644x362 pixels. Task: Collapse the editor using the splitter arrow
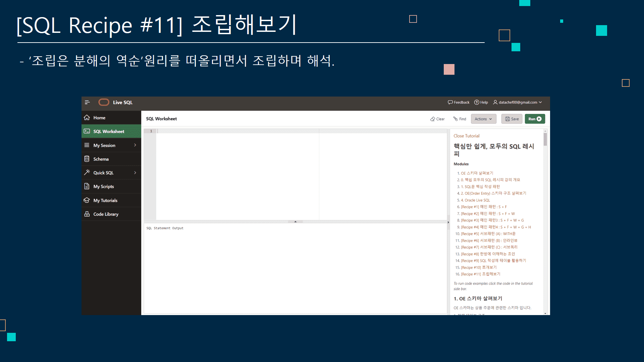[x=296, y=222]
